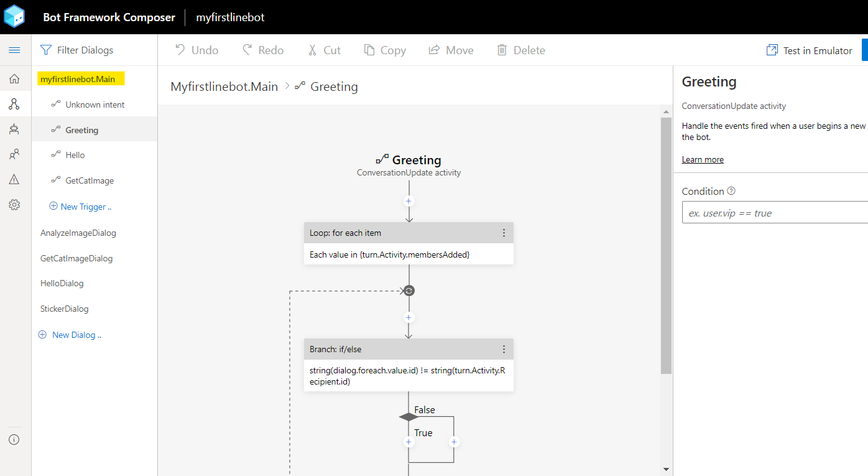Screen dimensions: 868x476
Task: Select the Greeting trigger in dialog list
Action: point(95,129)
